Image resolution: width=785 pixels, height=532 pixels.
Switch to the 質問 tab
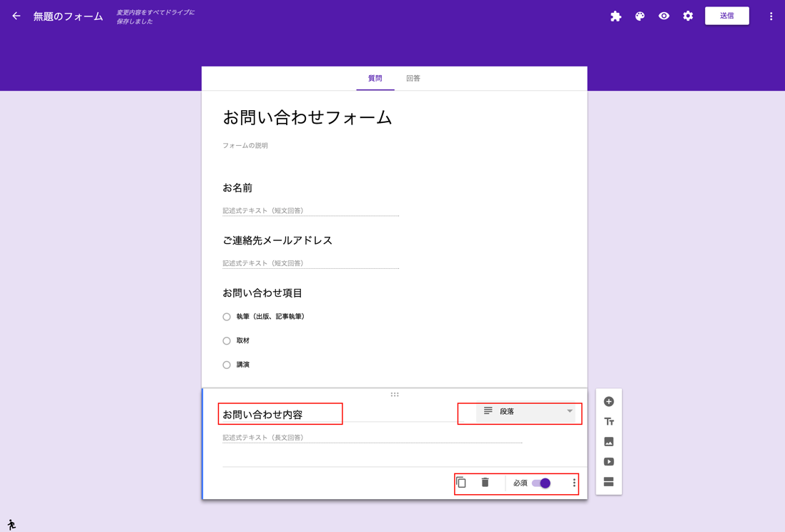pyautogui.click(x=375, y=78)
